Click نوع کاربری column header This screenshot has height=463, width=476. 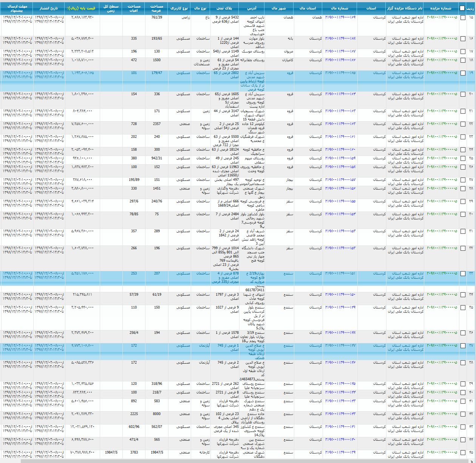(x=179, y=8)
